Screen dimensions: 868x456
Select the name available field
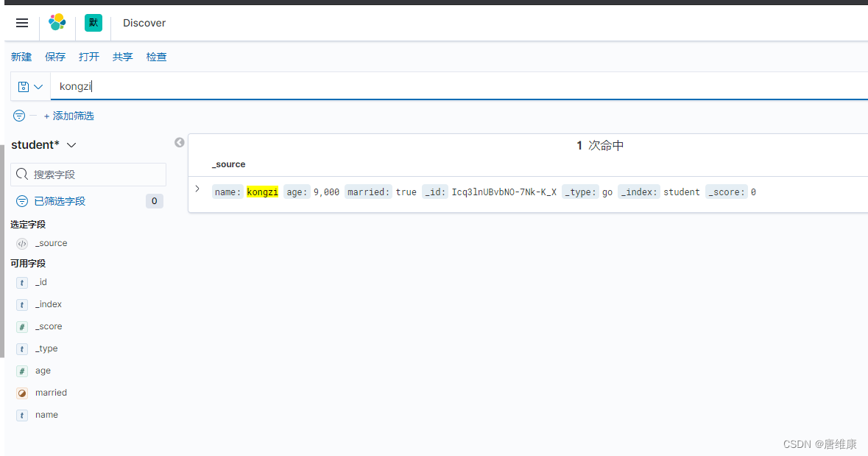coord(46,415)
